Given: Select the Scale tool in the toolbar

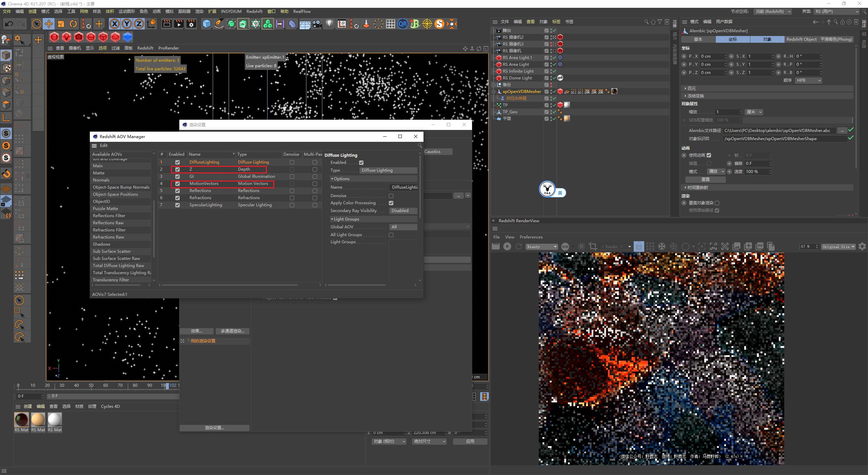Looking at the screenshot, I should point(61,24).
